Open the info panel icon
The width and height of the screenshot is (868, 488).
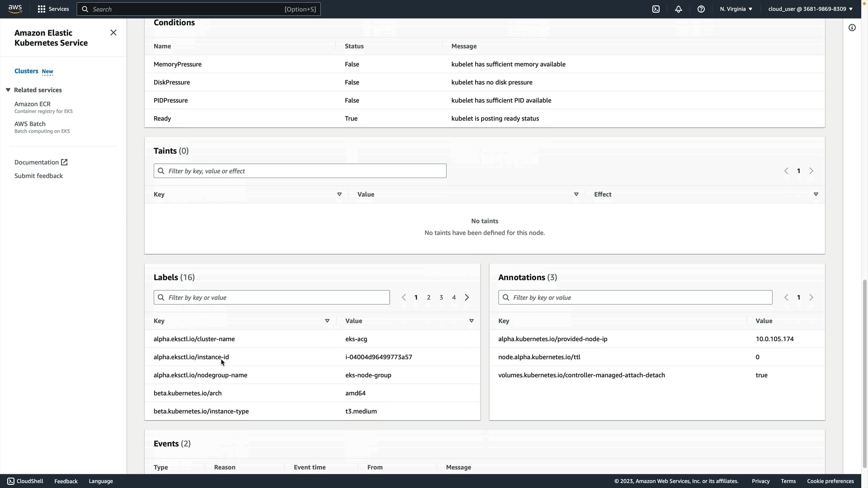(x=852, y=28)
